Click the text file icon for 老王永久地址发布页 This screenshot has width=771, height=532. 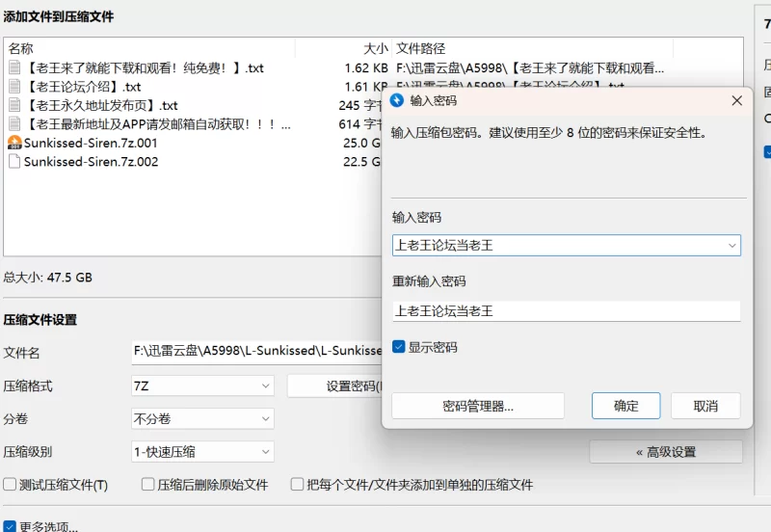[14, 105]
